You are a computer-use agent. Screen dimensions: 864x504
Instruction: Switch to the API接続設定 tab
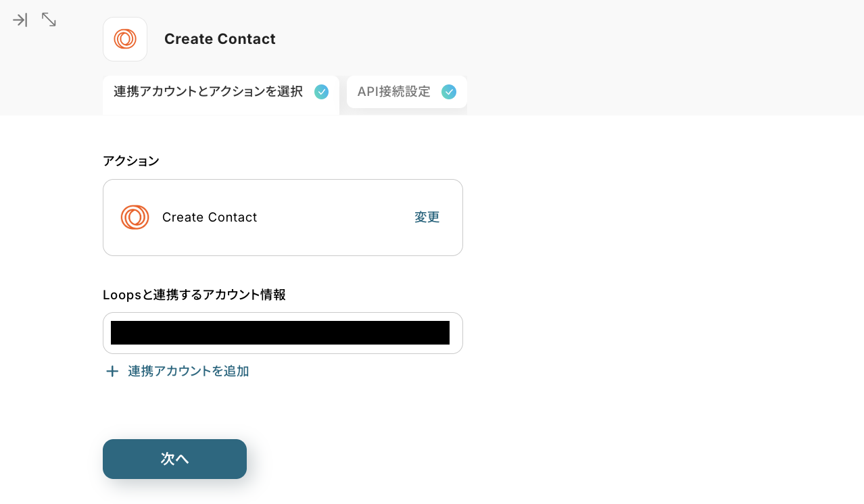[394, 92]
